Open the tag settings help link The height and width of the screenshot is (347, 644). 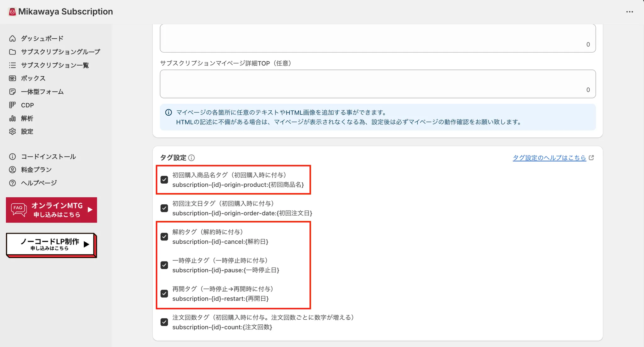pyautogui.click(x=549, y=158)
